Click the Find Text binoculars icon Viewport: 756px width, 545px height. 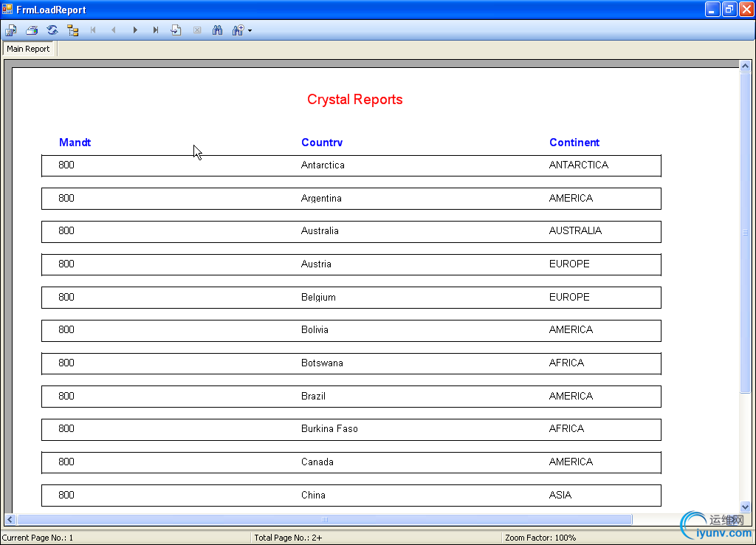click(x=218, y=30)
